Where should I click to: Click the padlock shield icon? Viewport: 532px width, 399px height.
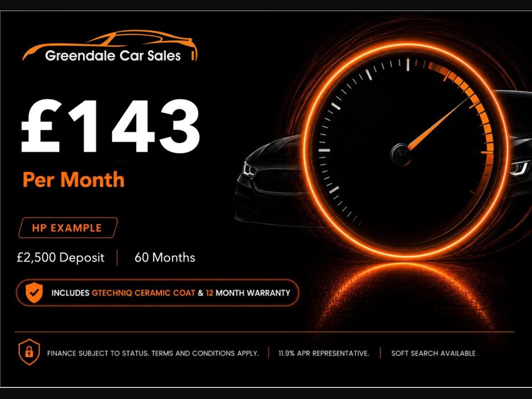point(29,352)
